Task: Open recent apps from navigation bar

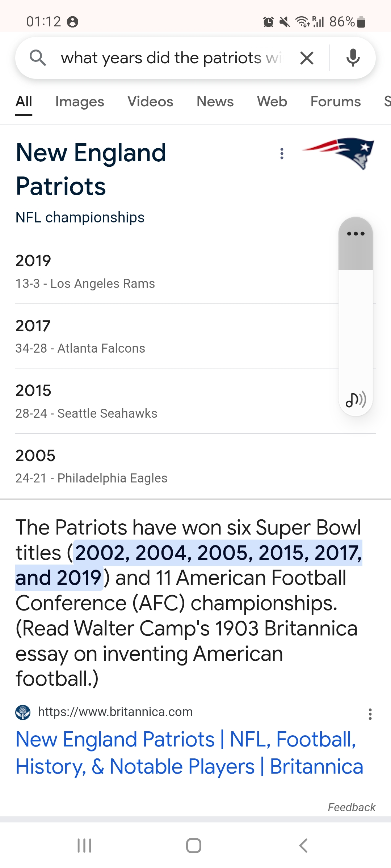Action: (84, 846)
